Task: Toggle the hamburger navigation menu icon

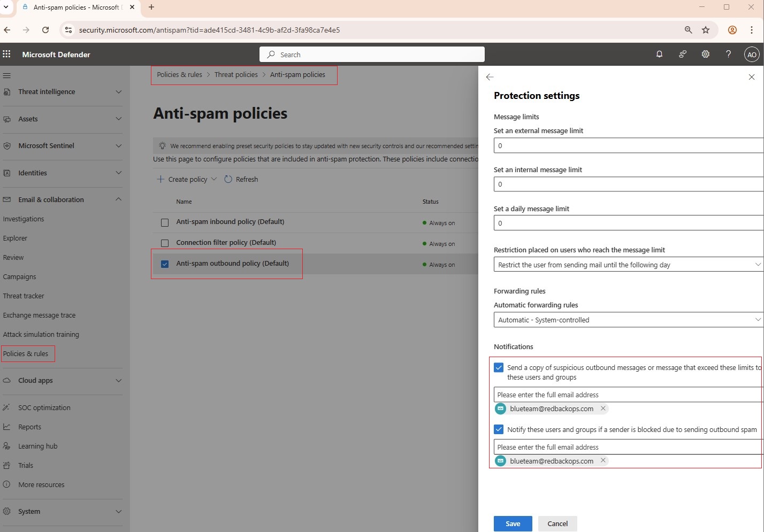Action: click(7, 75)
